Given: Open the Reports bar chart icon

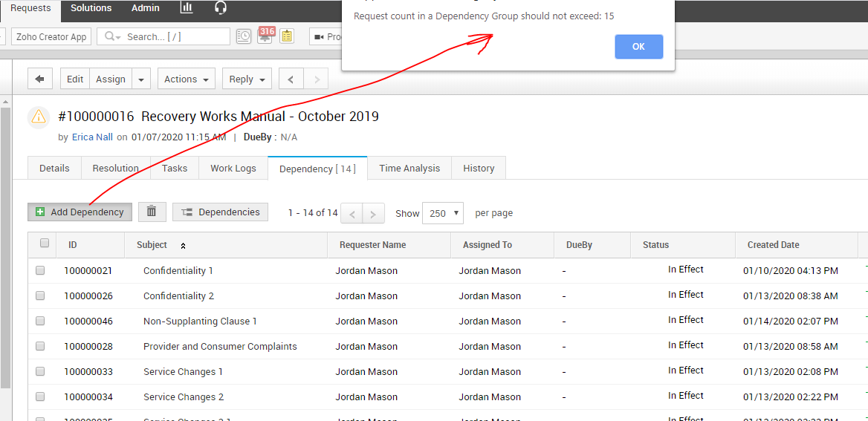Looking at the screenshot, I should pyautogui.click(x=187, y=7).
